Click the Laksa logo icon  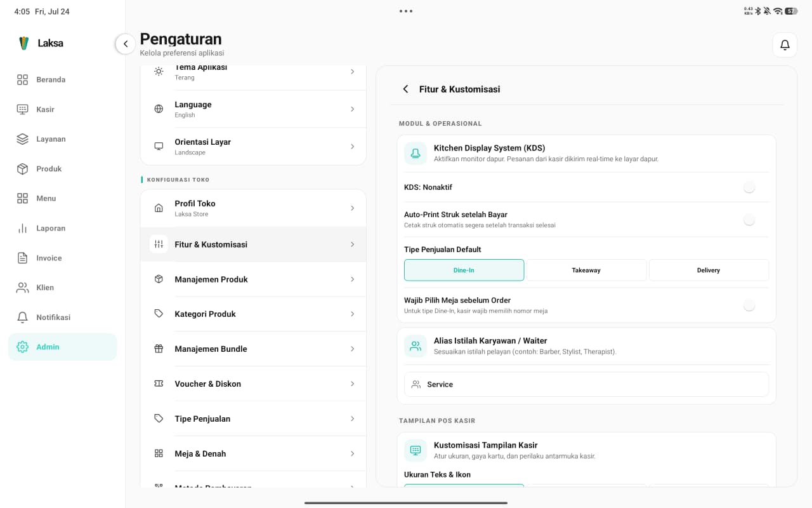[x=23, y=43]
